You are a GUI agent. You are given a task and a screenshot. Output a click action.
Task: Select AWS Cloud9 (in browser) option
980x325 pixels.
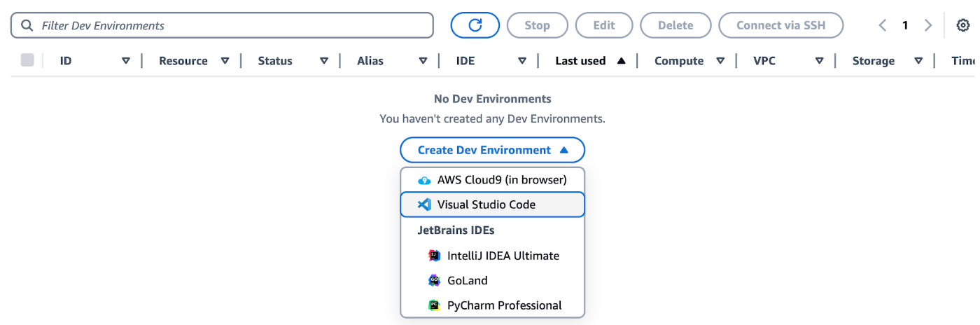(x=492, y=180)
